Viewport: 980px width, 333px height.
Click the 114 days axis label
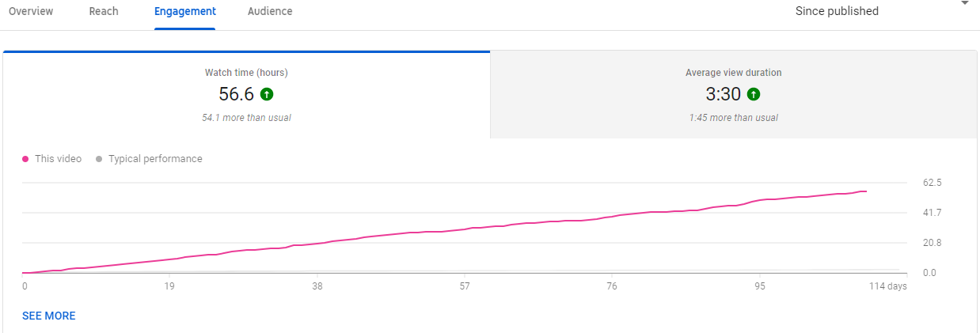(x=888, y=286)
